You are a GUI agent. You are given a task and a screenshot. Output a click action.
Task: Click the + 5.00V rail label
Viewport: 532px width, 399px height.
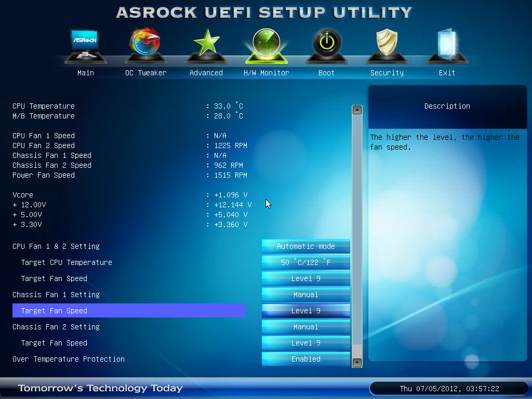27,215
